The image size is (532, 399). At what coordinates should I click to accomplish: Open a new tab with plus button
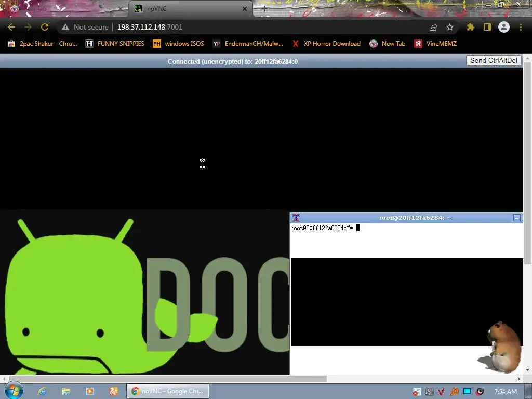(264, 9)
